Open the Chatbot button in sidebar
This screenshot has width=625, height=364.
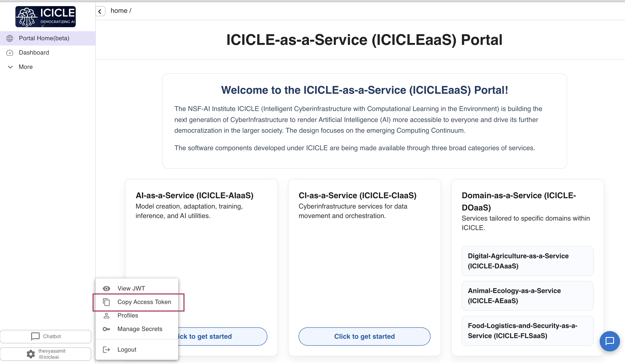(46, 336)
